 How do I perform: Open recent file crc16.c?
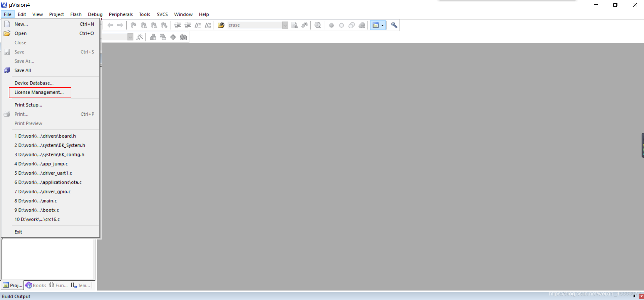pyautogui.click(x=50, y=219)
